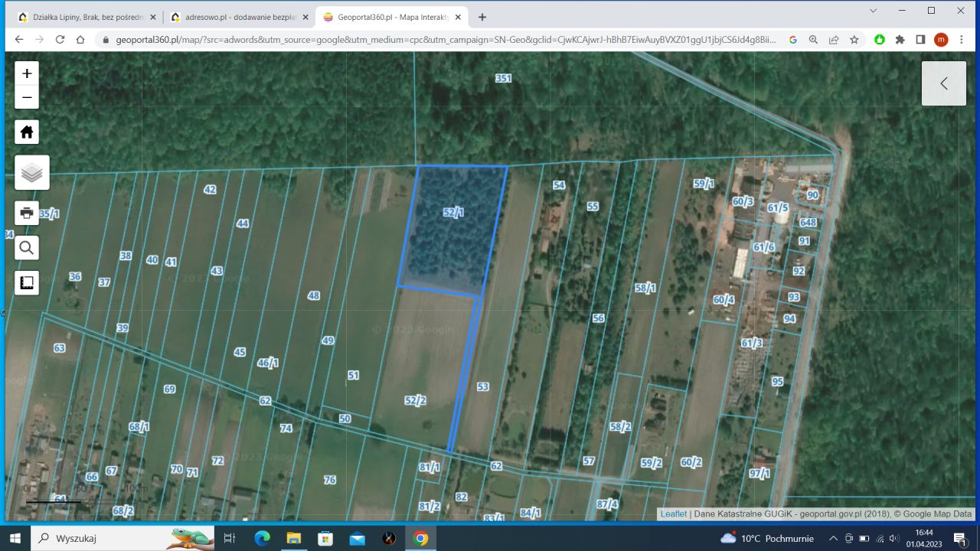This screenshot has width=980, height=551.
Task: Select parcel 48 on the map
Action: 313,295
